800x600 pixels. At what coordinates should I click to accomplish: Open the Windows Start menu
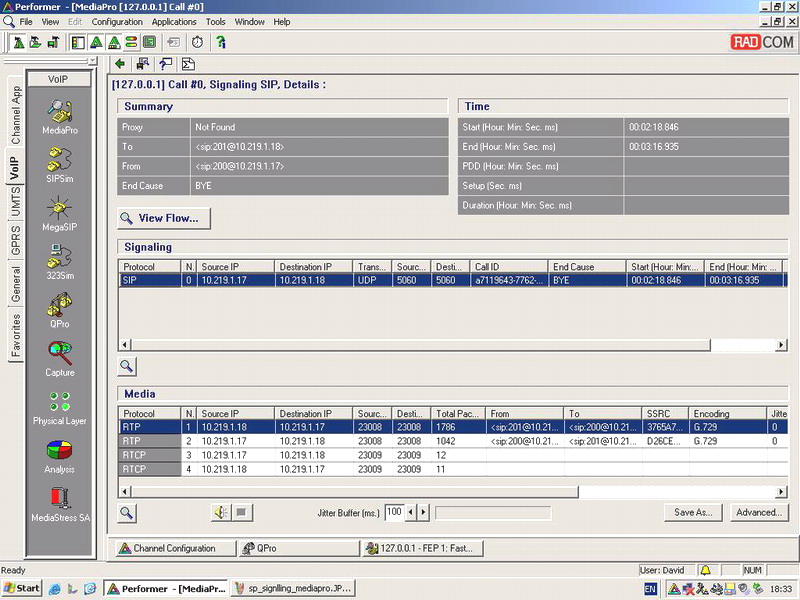click(x=21, y=588)
